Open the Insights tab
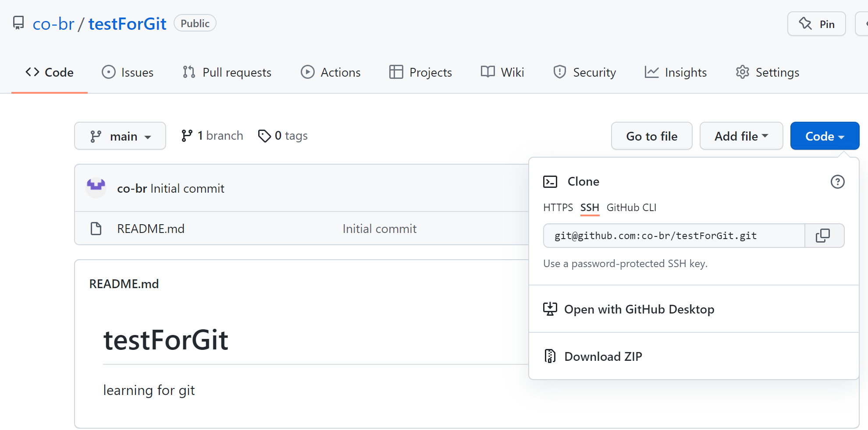Viewport: 868px width, 430px height. point(676,72)
